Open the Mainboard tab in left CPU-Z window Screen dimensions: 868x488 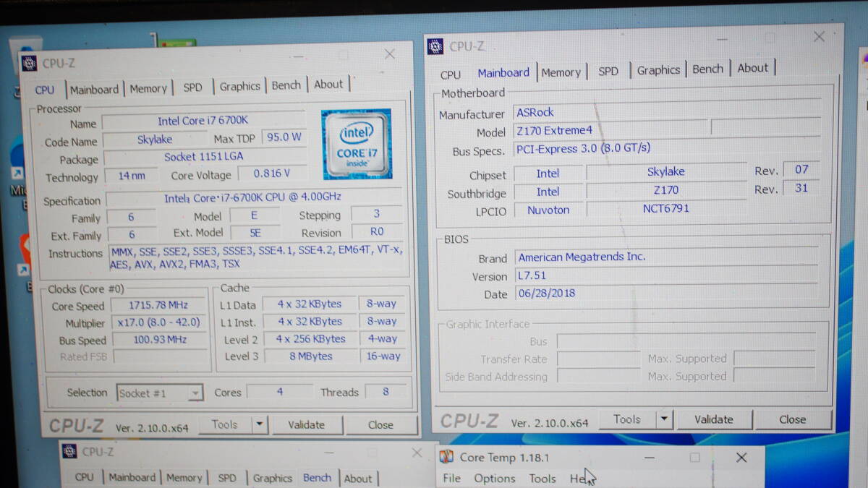[94, 90]
